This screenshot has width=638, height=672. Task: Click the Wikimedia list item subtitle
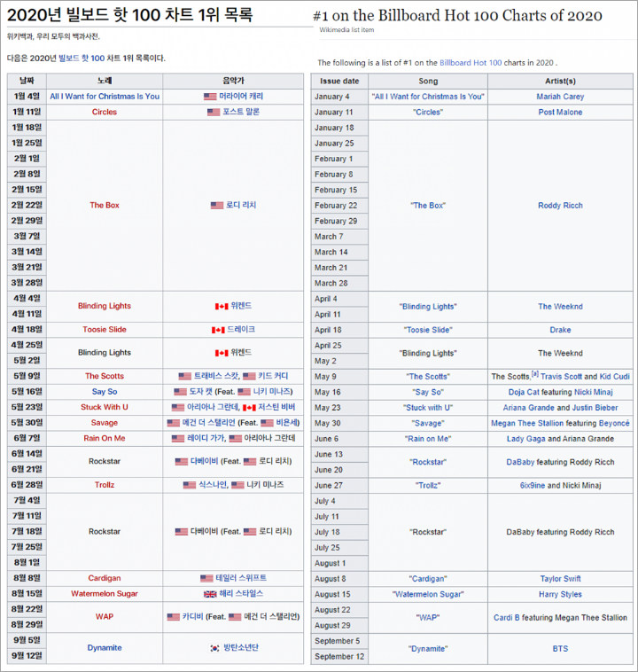[346, 30]
